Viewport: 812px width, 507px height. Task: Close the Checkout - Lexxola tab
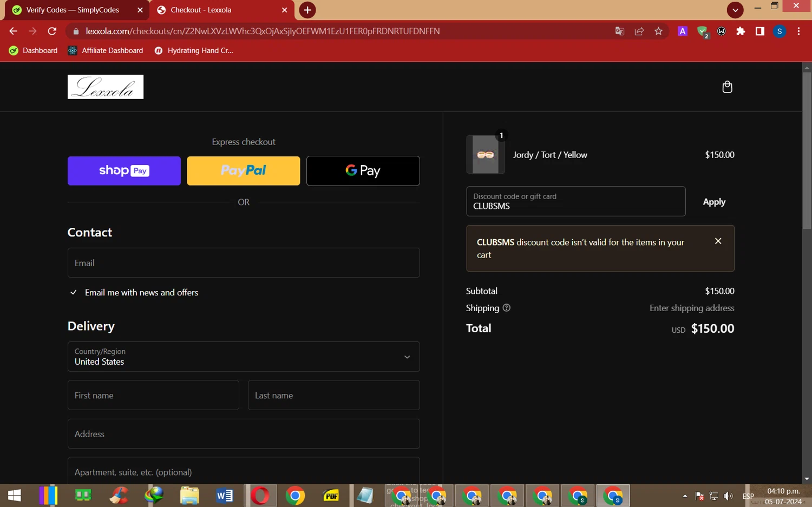pos(284,10)
